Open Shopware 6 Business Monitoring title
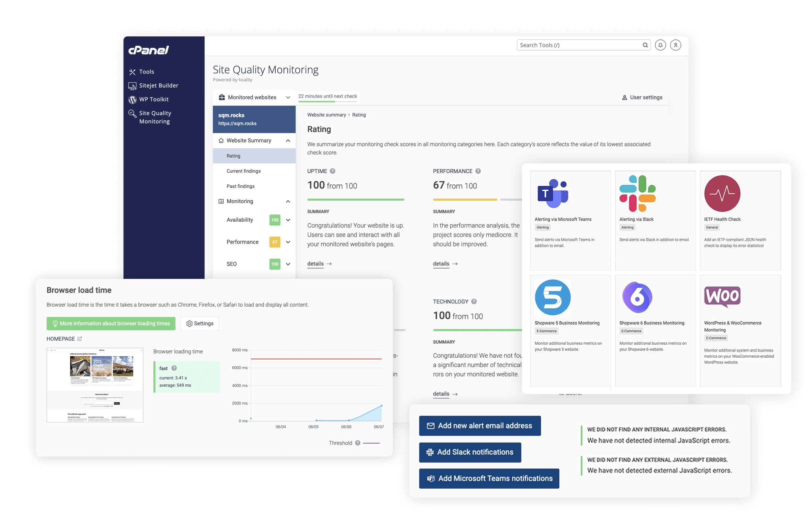Viewport: 812px width, 525px height. (x=651, y=323)
